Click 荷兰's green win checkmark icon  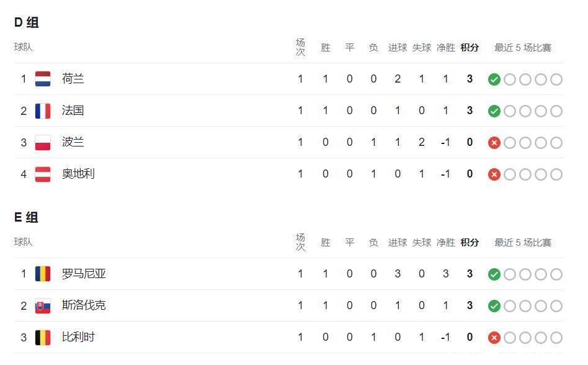pos(494,79)
